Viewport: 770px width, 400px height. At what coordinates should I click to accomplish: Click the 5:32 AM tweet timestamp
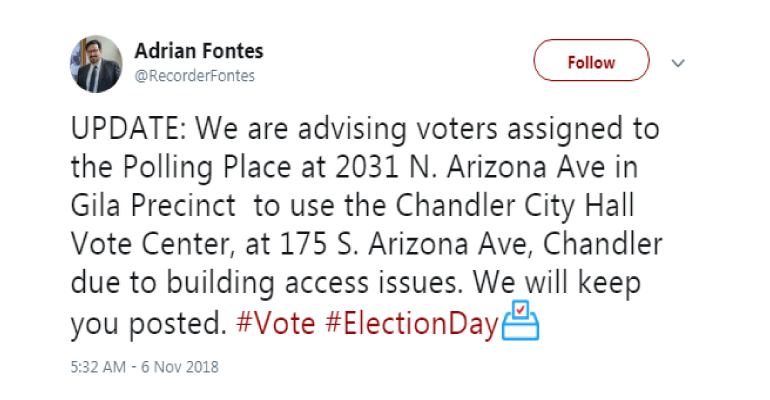(98, 367)
